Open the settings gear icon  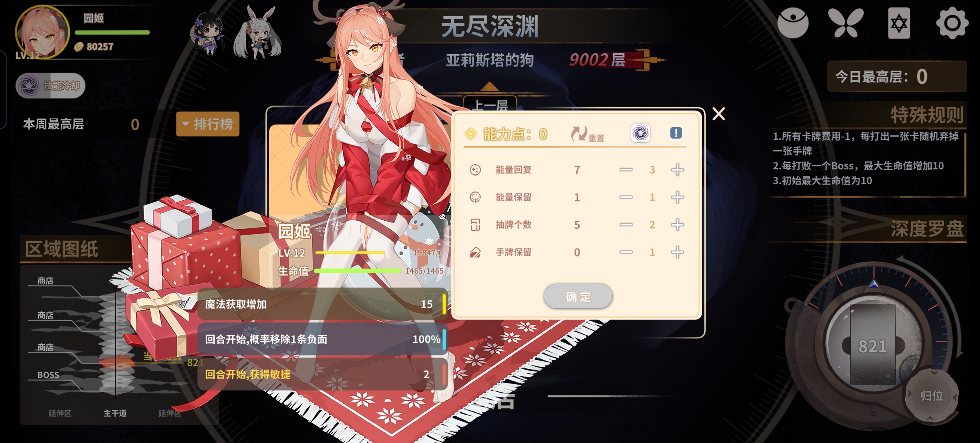(952, 23)
